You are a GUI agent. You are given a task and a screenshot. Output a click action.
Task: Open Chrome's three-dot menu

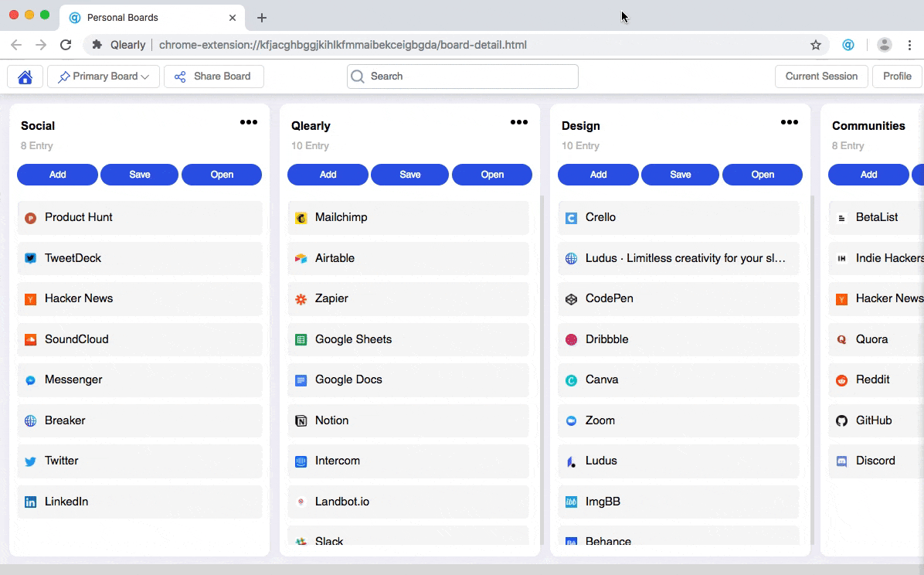[909, 45]
